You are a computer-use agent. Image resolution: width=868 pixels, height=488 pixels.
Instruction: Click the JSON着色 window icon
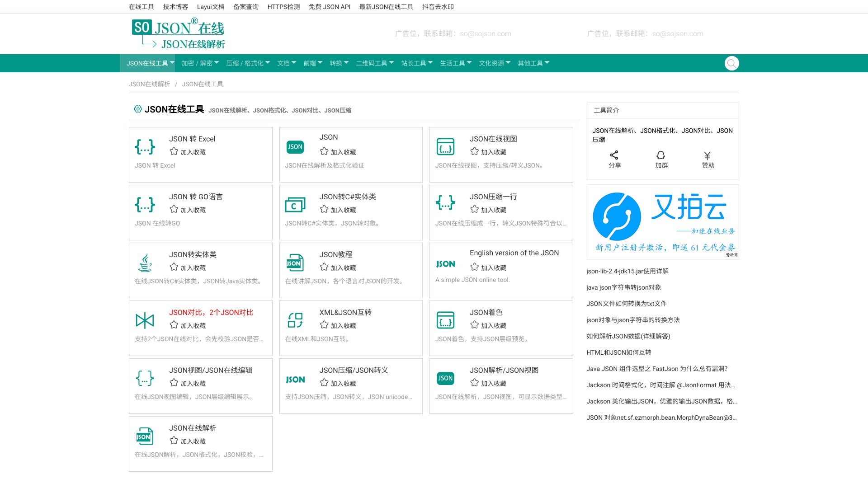pos(445,320)
